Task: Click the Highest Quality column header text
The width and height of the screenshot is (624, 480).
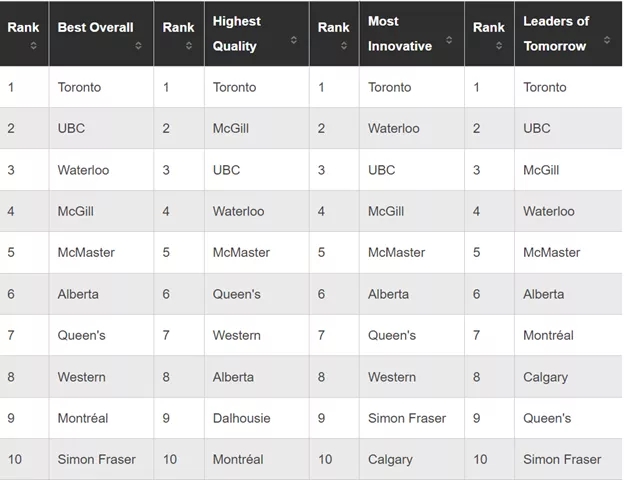Action: pos(237,34)
